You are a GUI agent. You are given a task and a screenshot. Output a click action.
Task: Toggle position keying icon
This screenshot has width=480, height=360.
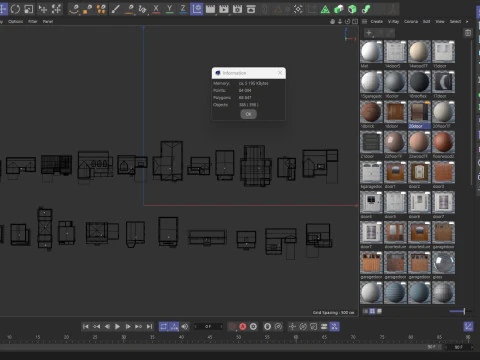click(x=292, y=326)
